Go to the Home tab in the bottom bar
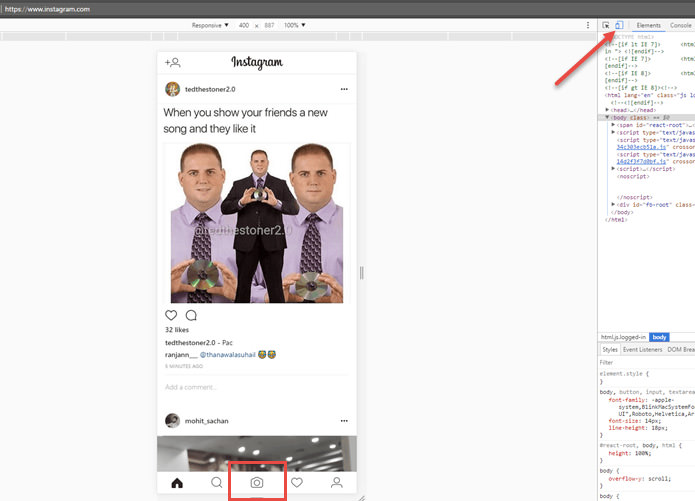The height and width of the screenshot is (501, 695). click(x=177, y=483)
